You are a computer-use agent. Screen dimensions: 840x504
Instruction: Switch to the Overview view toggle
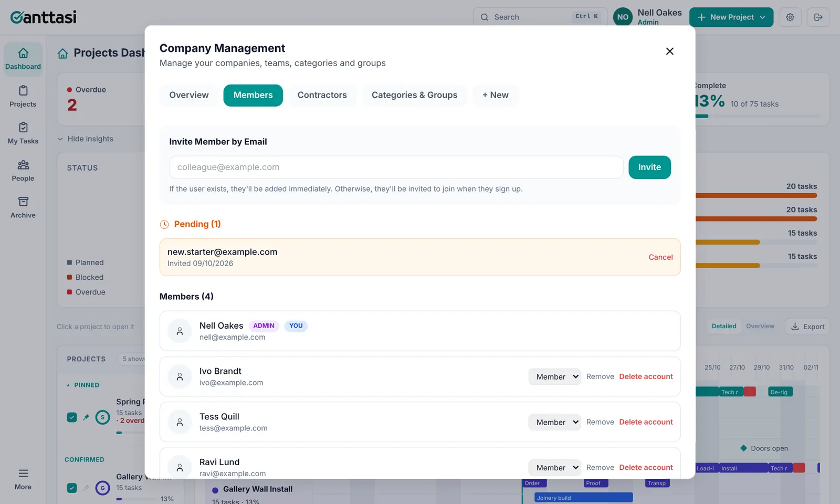[760, 326]
